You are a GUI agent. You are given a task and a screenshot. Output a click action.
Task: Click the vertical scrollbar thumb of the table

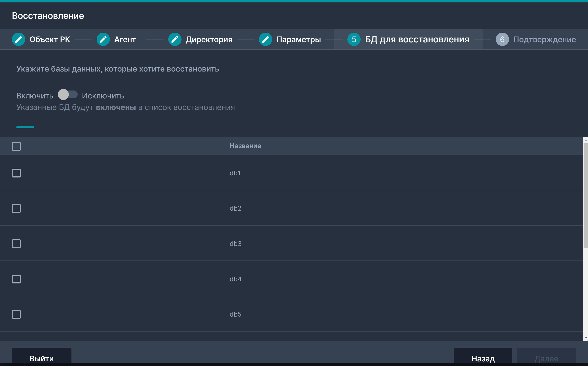tap(586, 195)
